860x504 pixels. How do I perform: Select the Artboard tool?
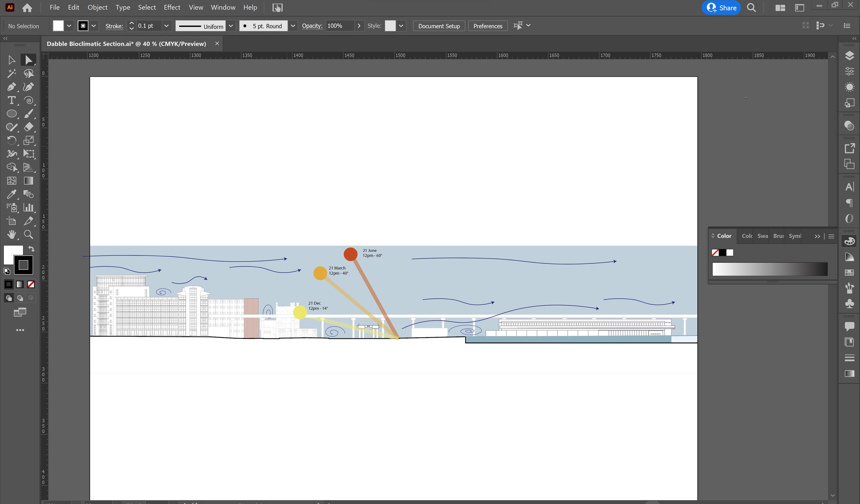(x=11, y=221)
